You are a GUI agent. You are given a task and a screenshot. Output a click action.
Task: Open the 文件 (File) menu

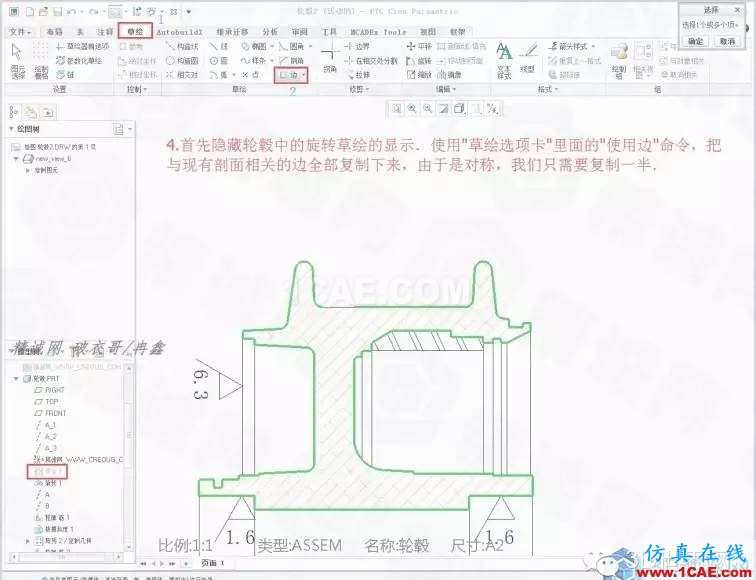click(20, 32)
